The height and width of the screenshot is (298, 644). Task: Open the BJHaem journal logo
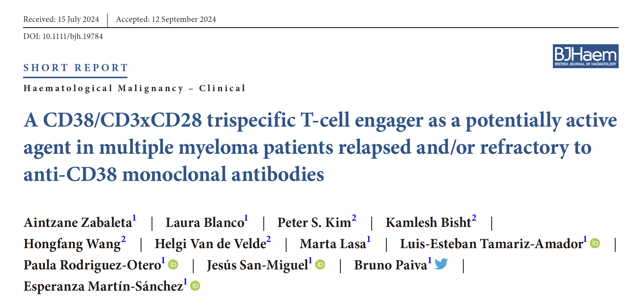585,56
